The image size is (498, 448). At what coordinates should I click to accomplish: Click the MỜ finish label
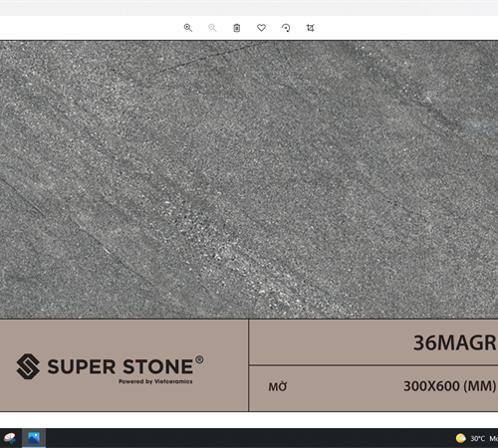click(278, 386)
